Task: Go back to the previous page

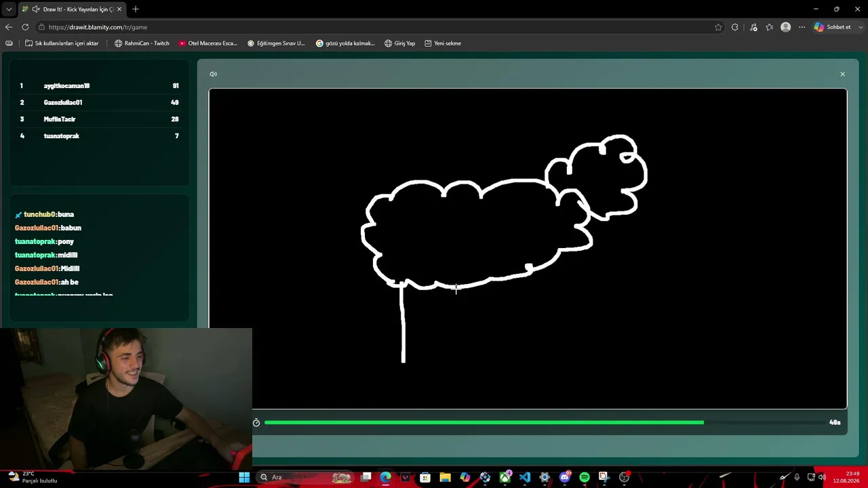Action: tap(9, 27)
